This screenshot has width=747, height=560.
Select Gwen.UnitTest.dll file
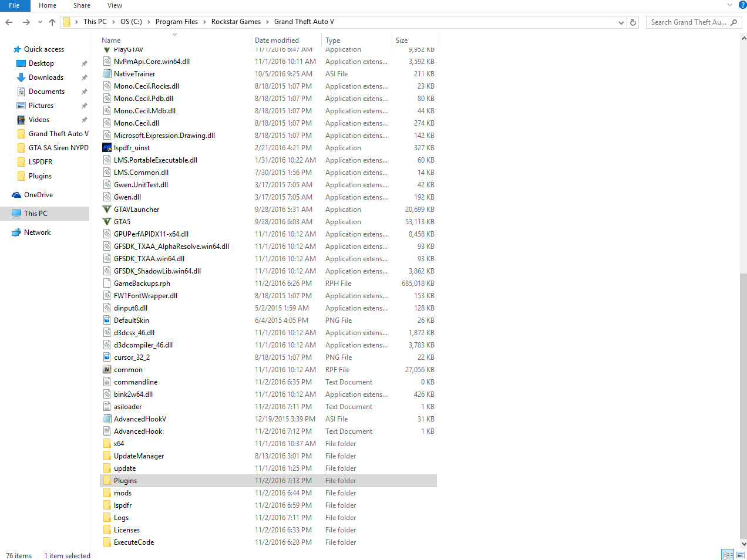pos(141,185)
